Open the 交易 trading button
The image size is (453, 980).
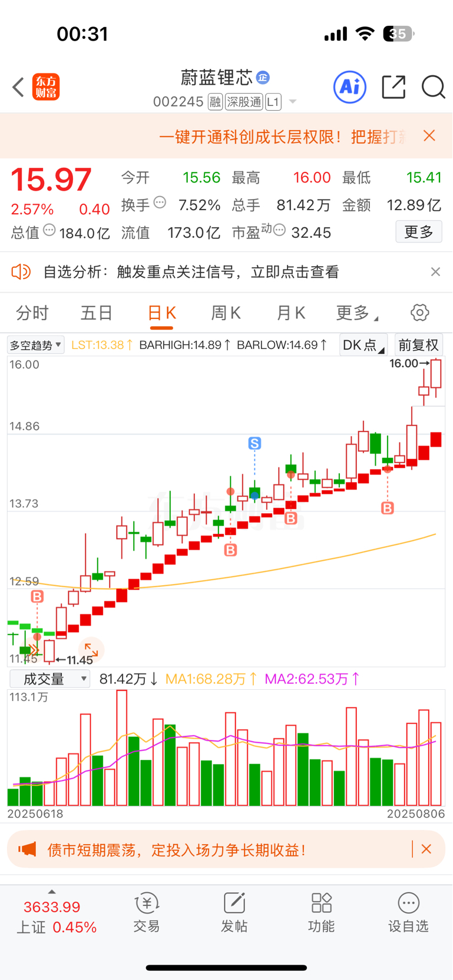click(147, 913)
